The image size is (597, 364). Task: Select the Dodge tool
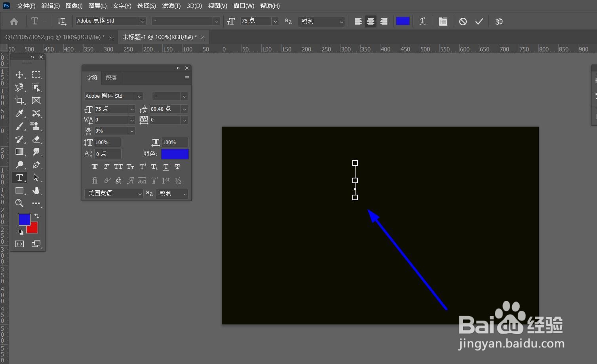click(19, 165)
